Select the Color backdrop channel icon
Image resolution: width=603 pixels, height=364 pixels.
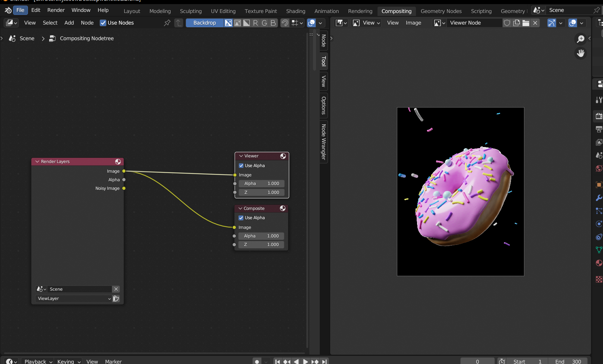pos(237,23)
